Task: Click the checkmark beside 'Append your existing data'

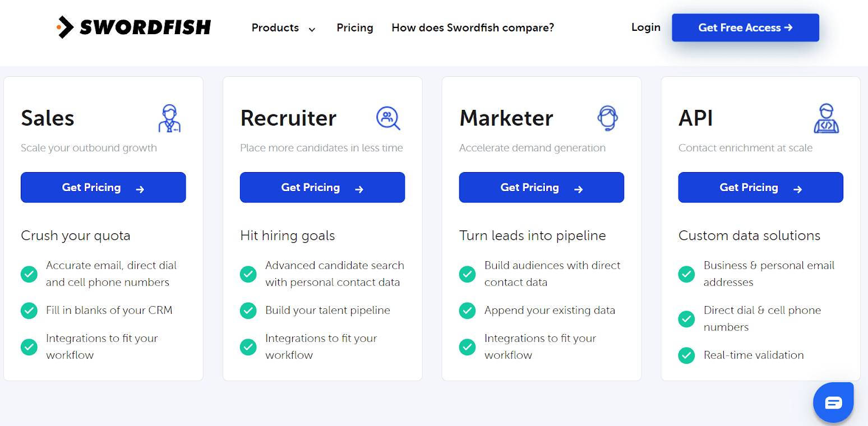Action: click(x=467, y=311)
